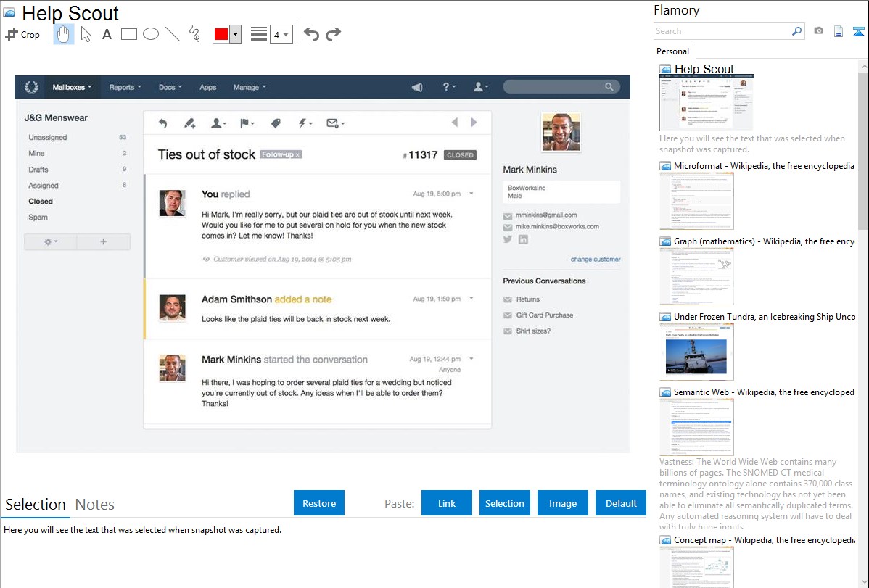Click the Flamory list vertical scrollbar
Screen dimensions: 869x588
(x=863, y=150)
